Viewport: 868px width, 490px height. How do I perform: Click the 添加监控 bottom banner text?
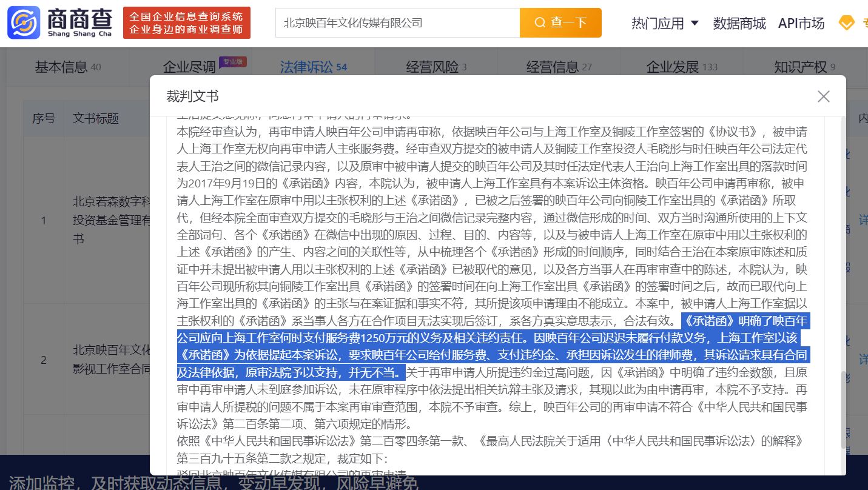coord(213,483)
